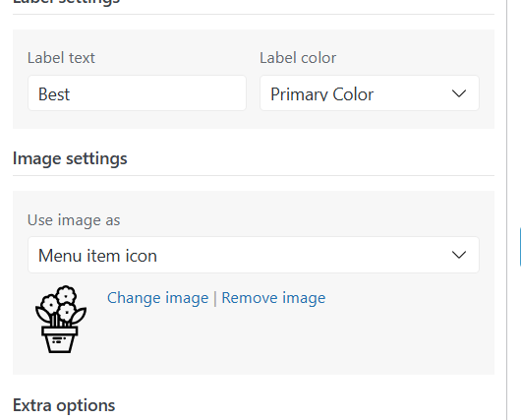Select the Menu item icon option text
The width and height of the screenshot is (521, 420).
coord(97,256)
